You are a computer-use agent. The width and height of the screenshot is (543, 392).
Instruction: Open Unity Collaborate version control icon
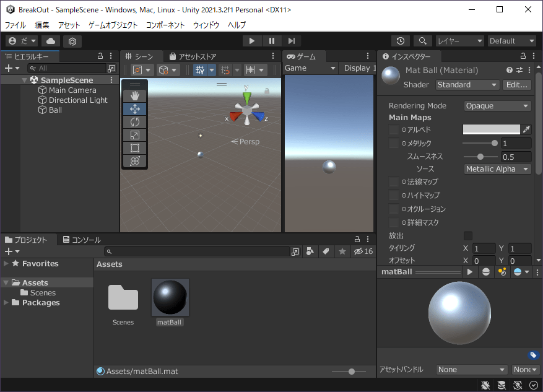tap(72, 41)
